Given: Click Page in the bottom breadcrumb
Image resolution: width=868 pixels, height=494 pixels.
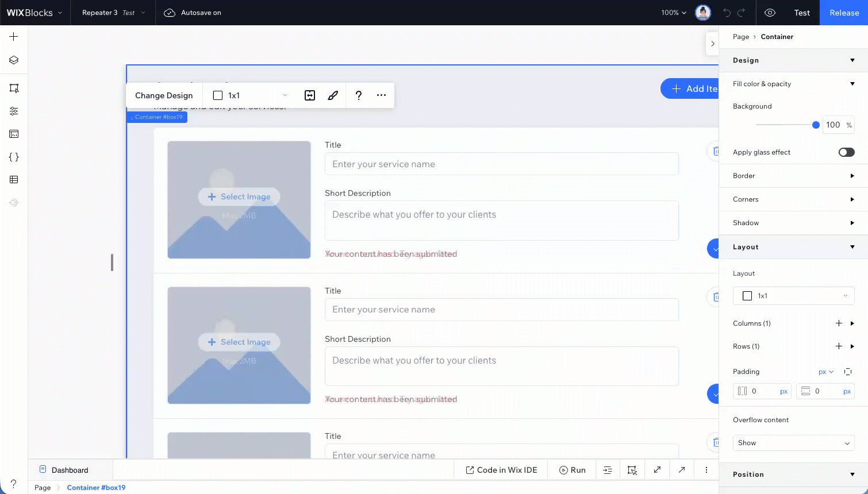Looking at the screenshot, I should click(x=43, y=488).
